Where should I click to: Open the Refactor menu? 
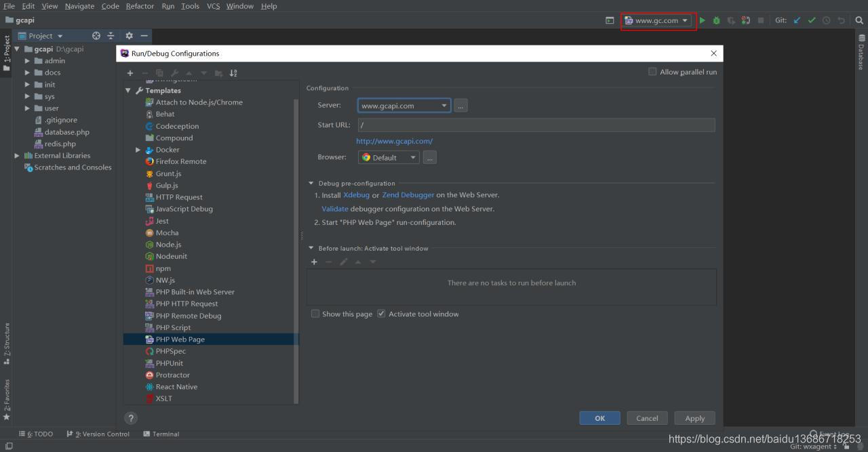140,6
